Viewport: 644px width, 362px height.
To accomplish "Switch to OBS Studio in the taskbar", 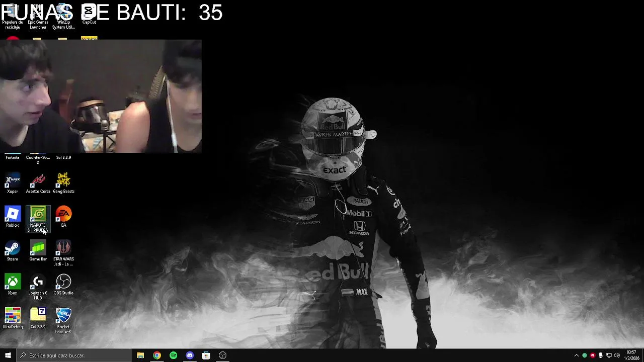I will point(222,355).
